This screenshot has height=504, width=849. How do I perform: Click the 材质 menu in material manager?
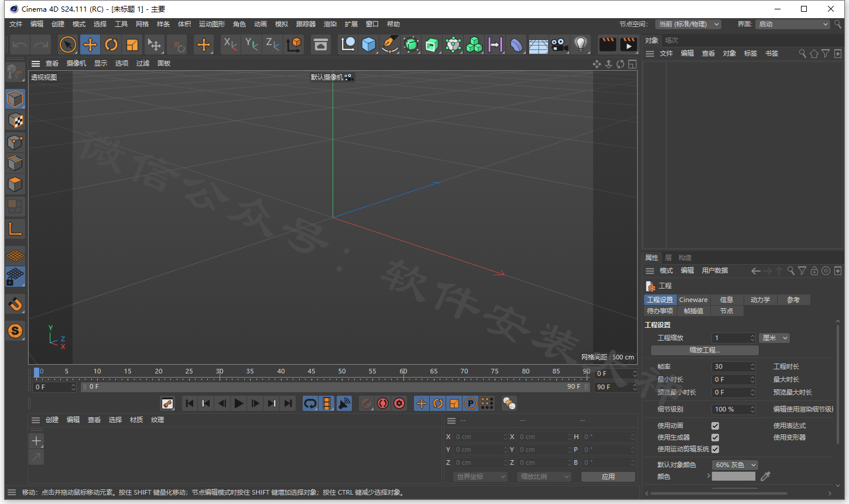136,420
